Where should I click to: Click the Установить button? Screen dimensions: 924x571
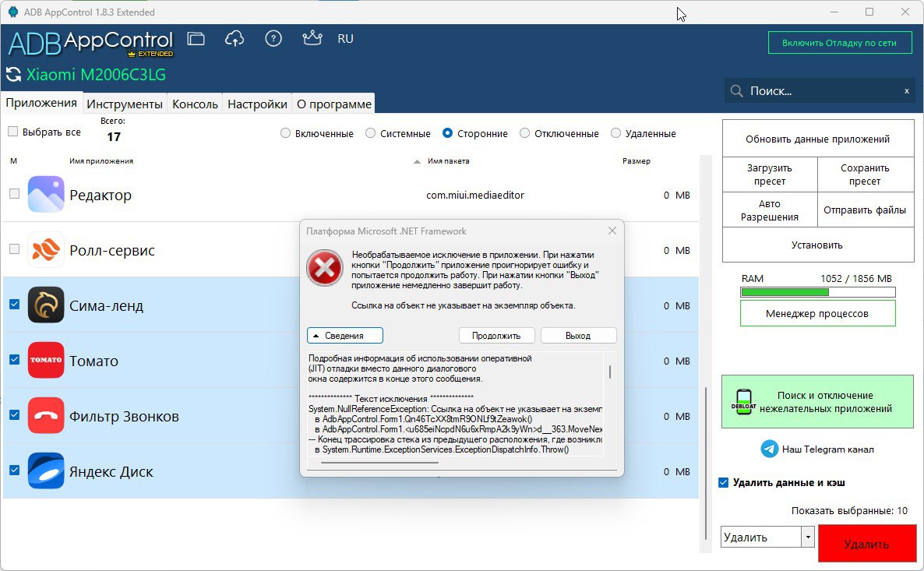point(818,245)
